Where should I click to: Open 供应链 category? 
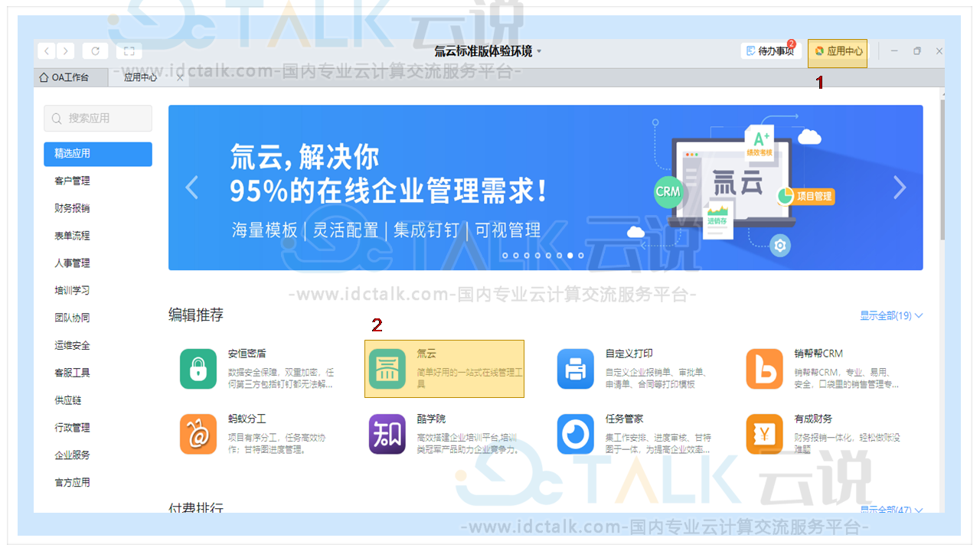tap(67, 400)
